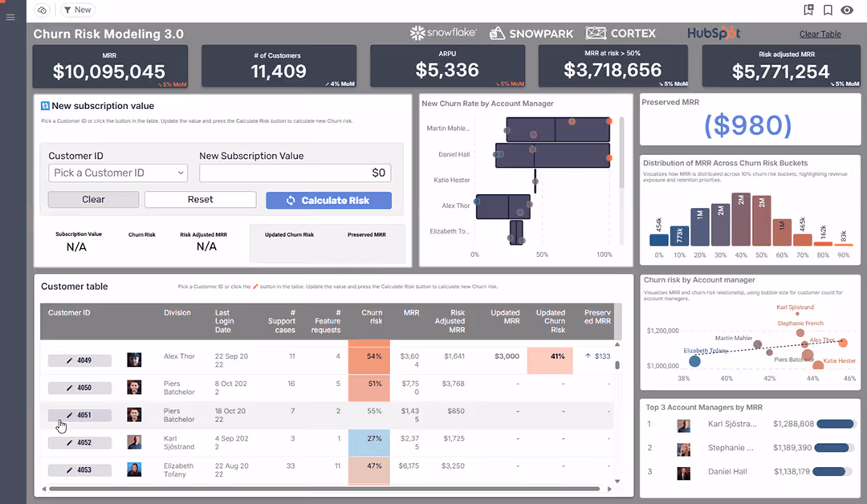Image resolution: width=867 pixels, height=504 pixels.
Task: Toggle the eye view icon top right
Action: 847,10
